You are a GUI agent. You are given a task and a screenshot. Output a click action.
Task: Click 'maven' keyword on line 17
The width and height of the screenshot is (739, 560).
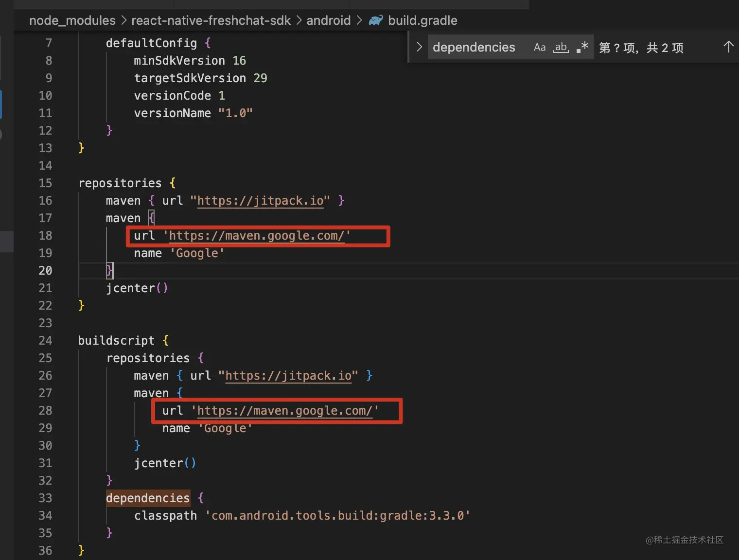pos(123,218)
